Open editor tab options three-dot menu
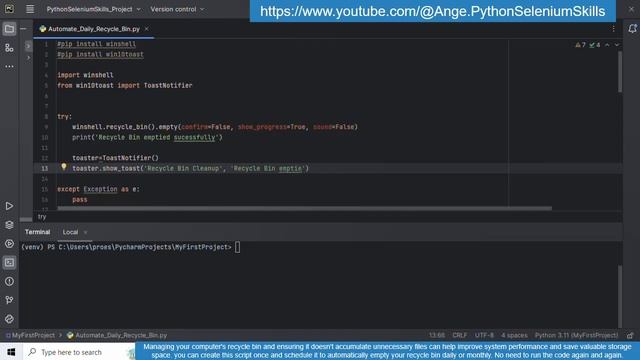 click(x=613, y=29)
